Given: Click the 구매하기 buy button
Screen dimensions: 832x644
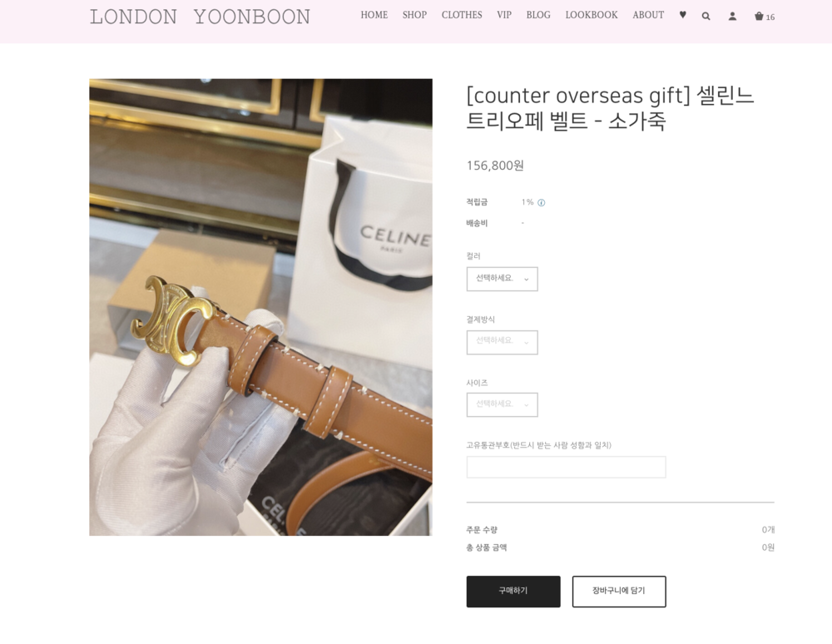Looking at the screenshot, I should click(513, 592).
